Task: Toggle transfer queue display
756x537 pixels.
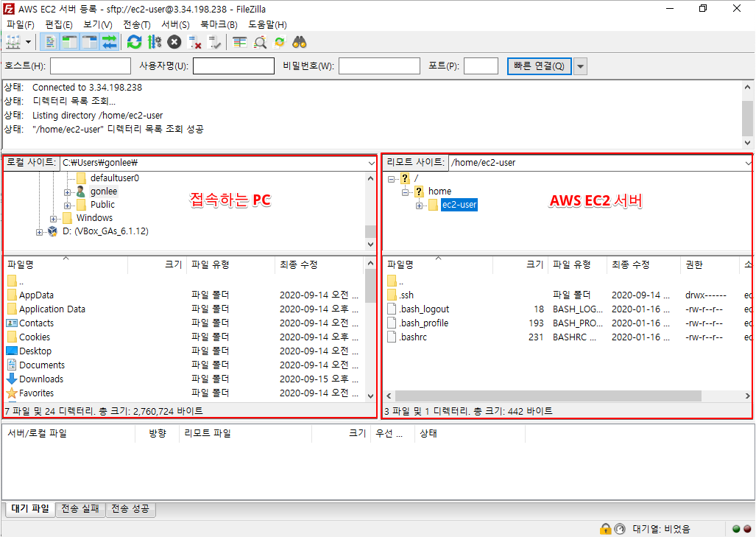Action: pos(110,43)
